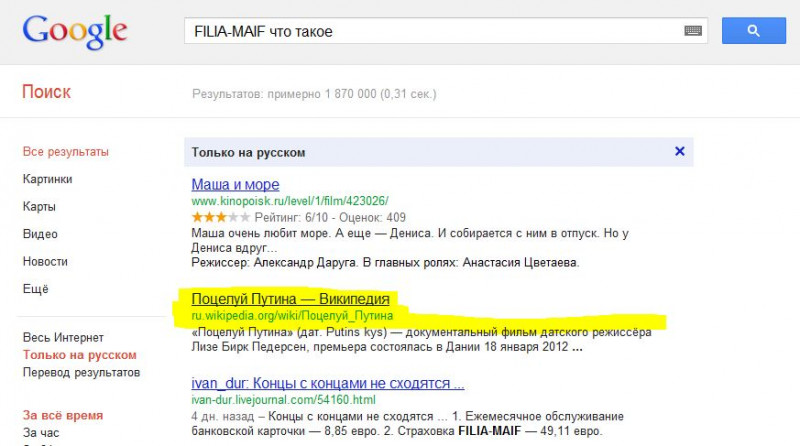This screenshot has height=446, width=800.
Task: Click the 'Лизе Бирк Педерсен' snippet line
Action: click(387, 346)
